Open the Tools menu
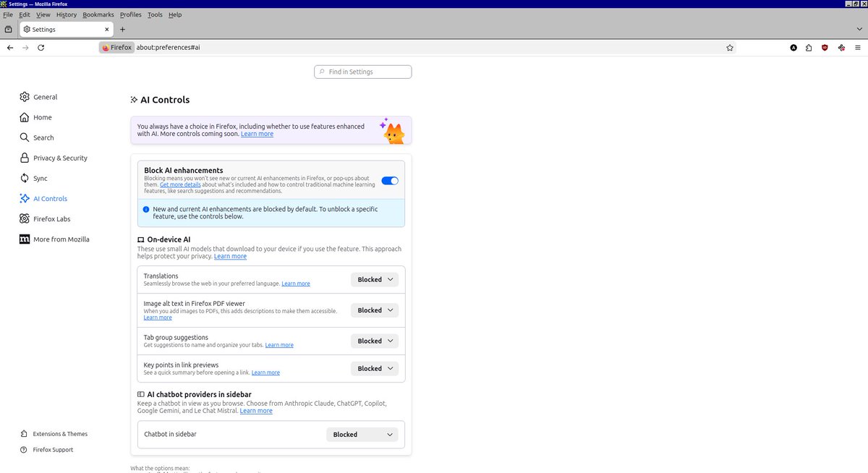868x473 pixels. click(x=155, y=14)
